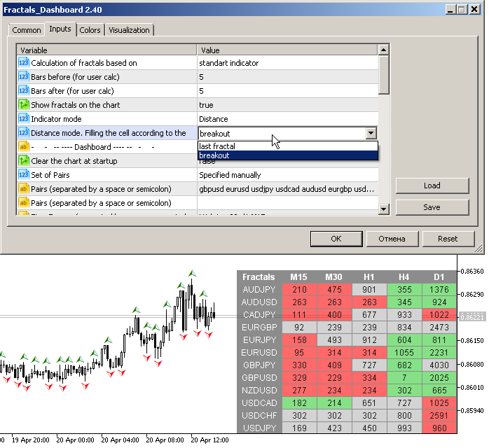
Task: Click the ab icon of the first Pairs row
Action: click(24, 189)
